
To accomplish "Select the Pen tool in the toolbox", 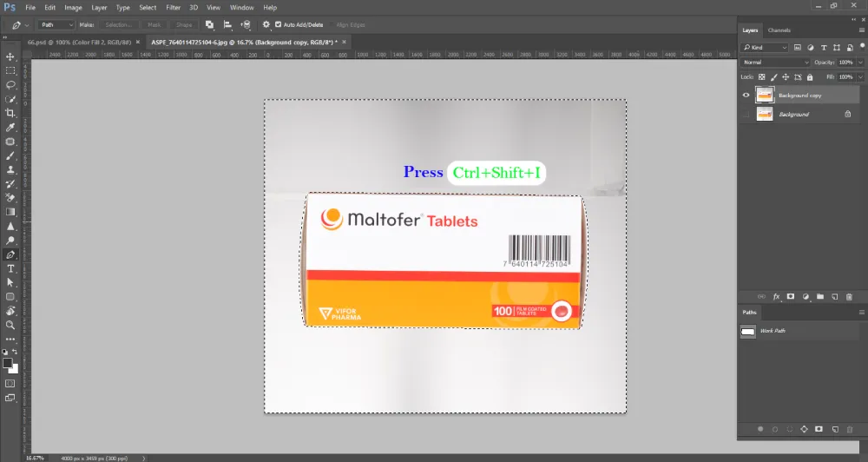I will (10, 254).
